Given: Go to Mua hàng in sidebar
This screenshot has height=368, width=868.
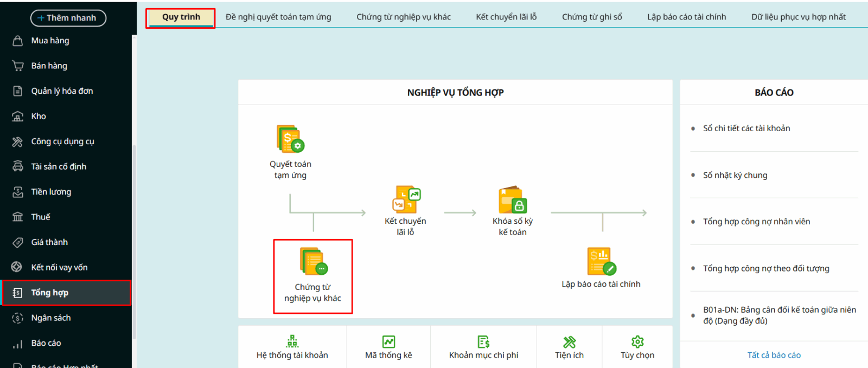Looking at the screenshot, I should click(x=50, y=41).
